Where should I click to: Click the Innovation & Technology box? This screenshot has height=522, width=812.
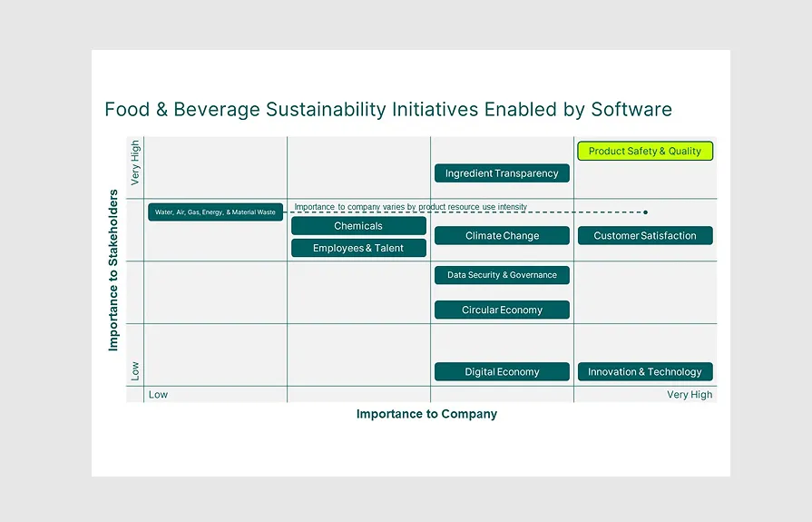coord(645,371)
